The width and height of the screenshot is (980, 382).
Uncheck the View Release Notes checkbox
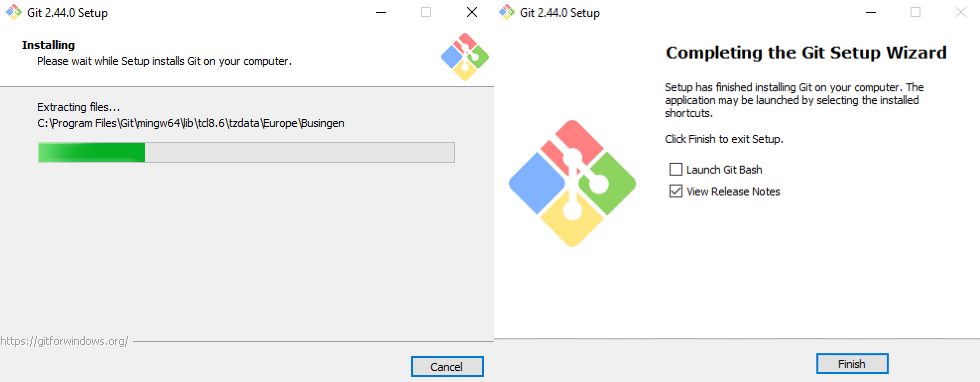coord(676,191)
